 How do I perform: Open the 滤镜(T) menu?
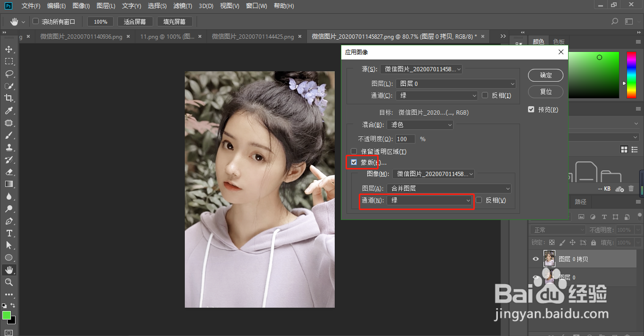point(182,6)
